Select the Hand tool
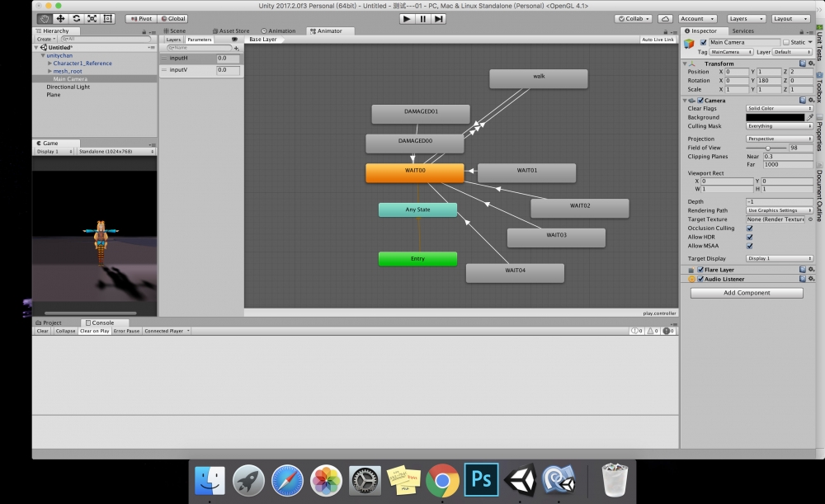825x504 pixels. coord(45,18)
